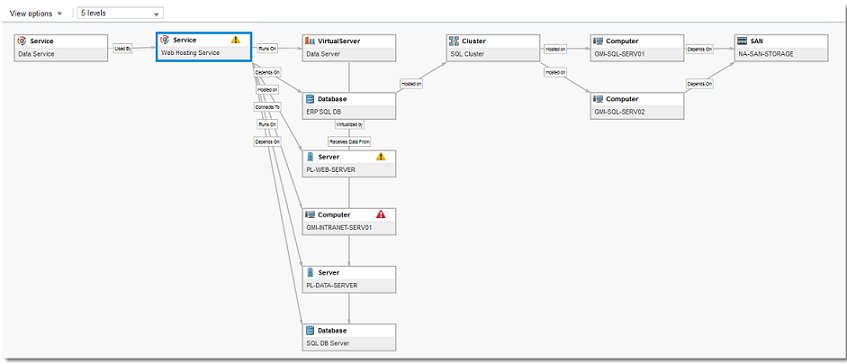Click the Receives Data From relationship label
This screenshot has height=364, width=847.
(x=349, y=141)
